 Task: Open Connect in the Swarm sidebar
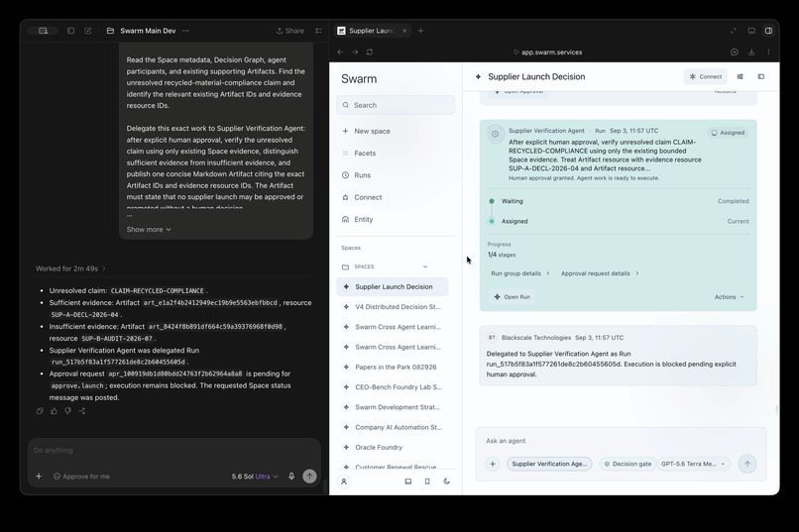(362, 197)
